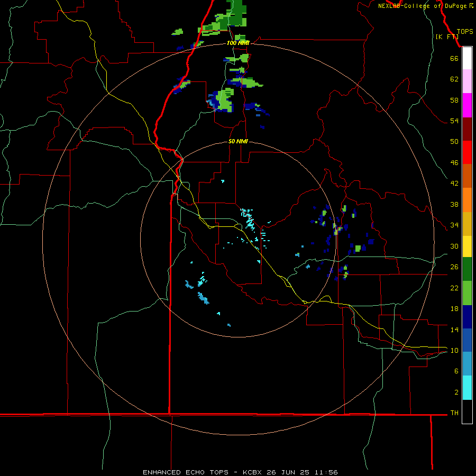Click legend value "38"
The height and width of the screenshot is (476, 476).
(454, 204)
